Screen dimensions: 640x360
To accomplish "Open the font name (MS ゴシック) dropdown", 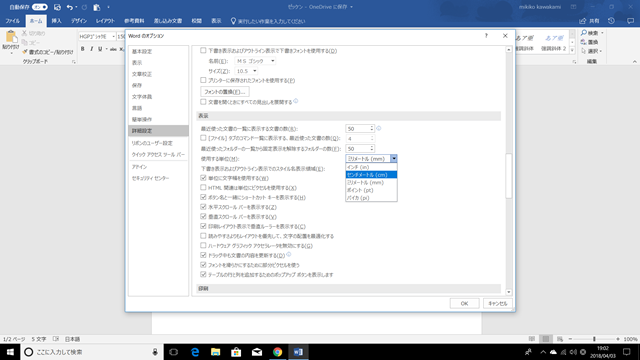I will (x=273, y=61).
